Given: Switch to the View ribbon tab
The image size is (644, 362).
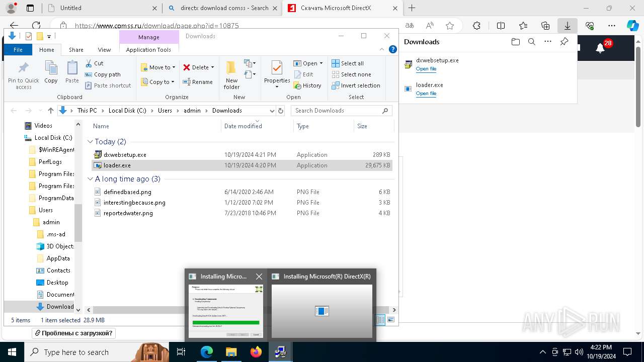Looking at the screenshot, I should (104, 50).
